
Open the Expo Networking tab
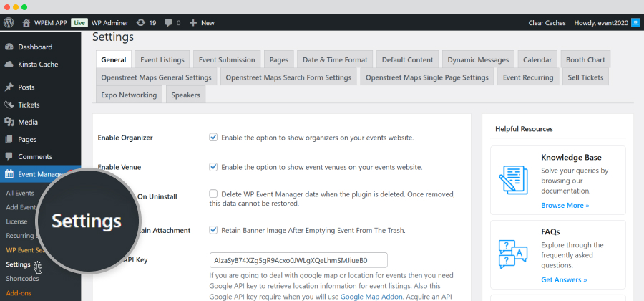pos(129,95)
